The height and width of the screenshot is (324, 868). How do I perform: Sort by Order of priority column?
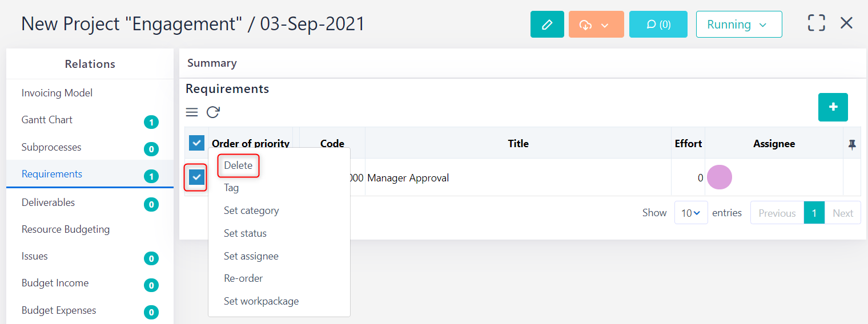[x=251, y=144]
